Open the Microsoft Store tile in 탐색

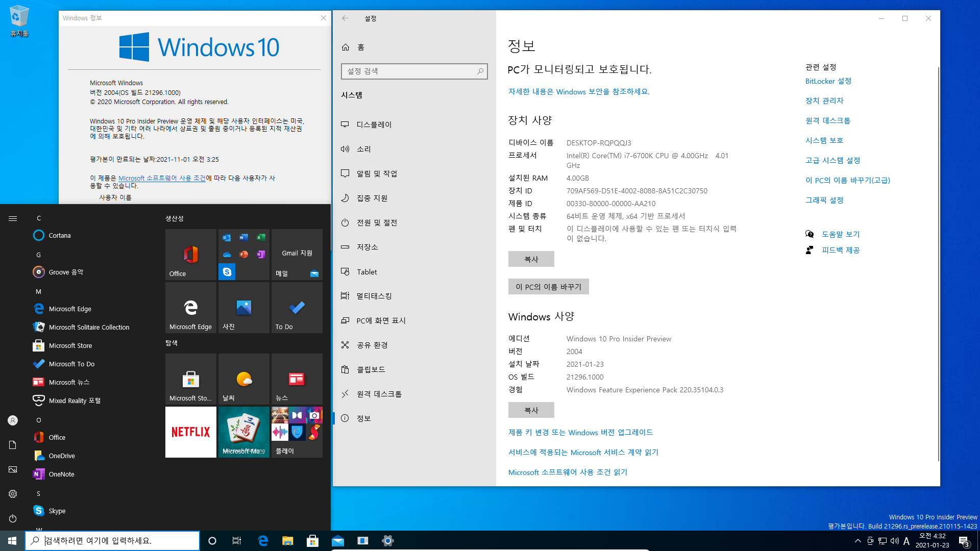click(191, 379)
